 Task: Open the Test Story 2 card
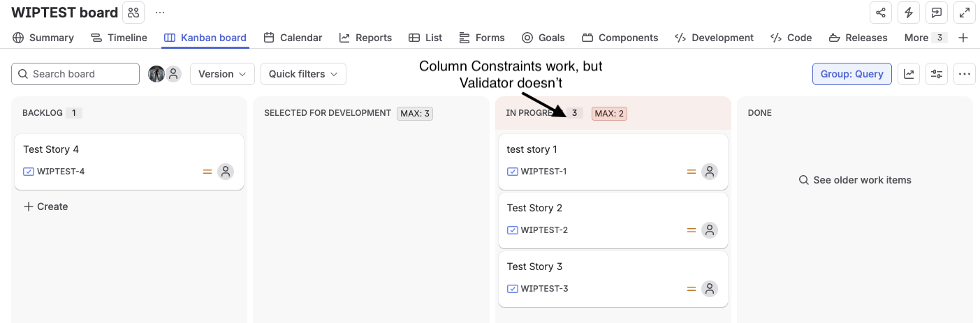point(613,220)
